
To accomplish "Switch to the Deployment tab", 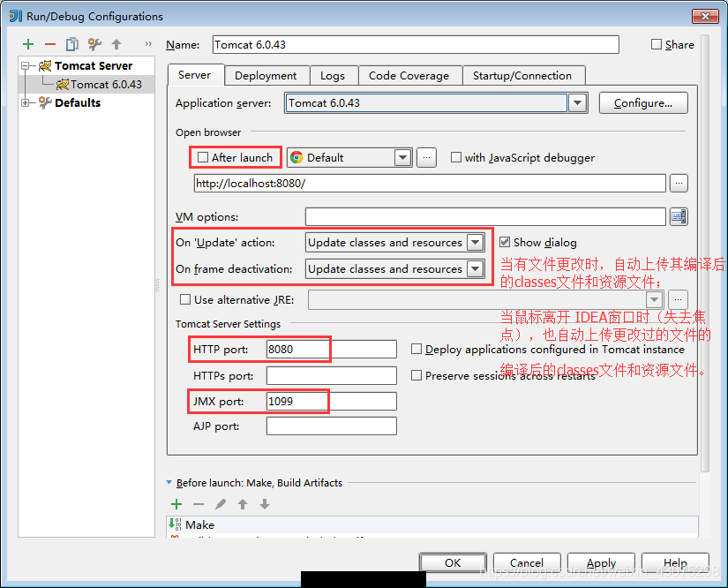I will pyautogui.click(x=266, y=76).
